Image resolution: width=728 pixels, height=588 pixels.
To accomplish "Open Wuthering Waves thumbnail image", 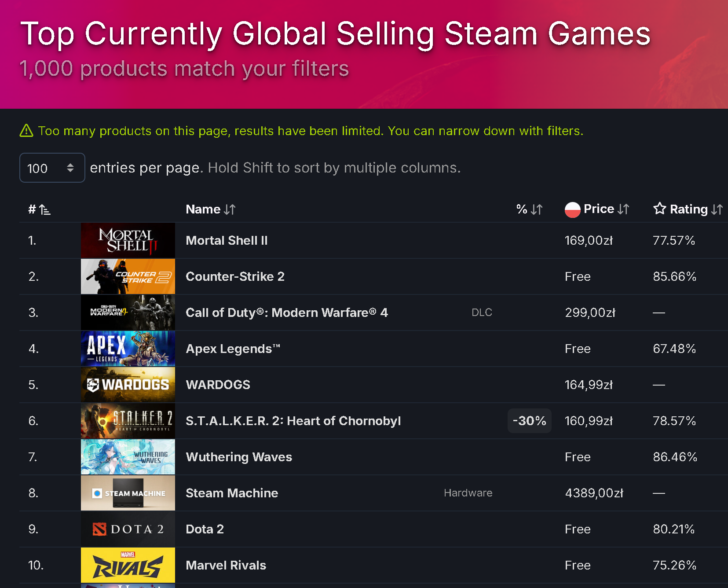I will (x=128, y=457).
